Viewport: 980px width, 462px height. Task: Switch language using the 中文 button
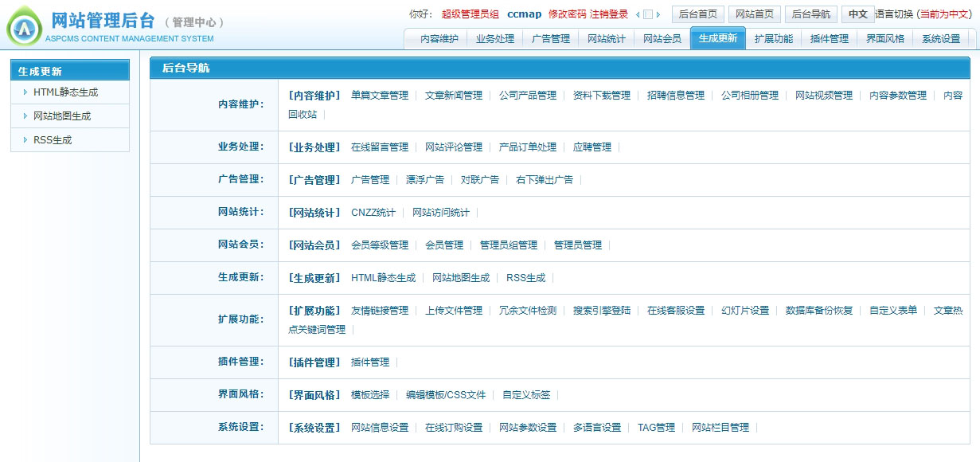[x=857, y=14]
